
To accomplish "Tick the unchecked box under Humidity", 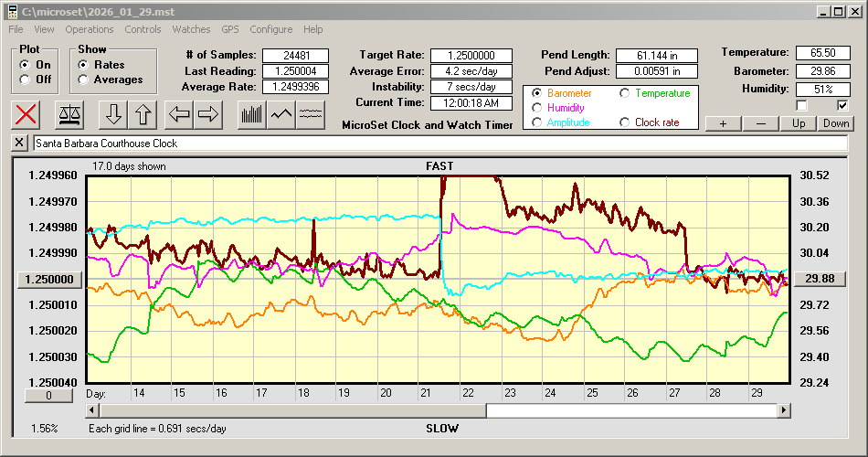I will [802, 106].
